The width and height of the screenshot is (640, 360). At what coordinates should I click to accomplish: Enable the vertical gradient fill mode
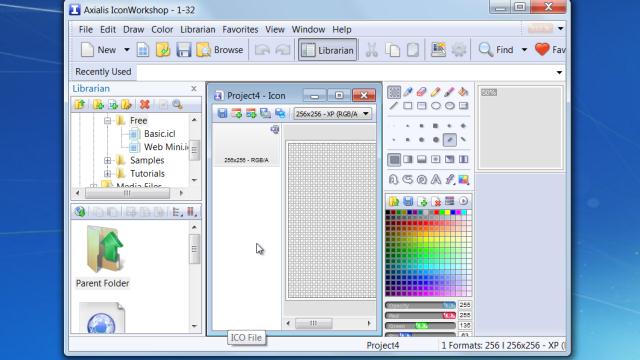pos(422,160)
